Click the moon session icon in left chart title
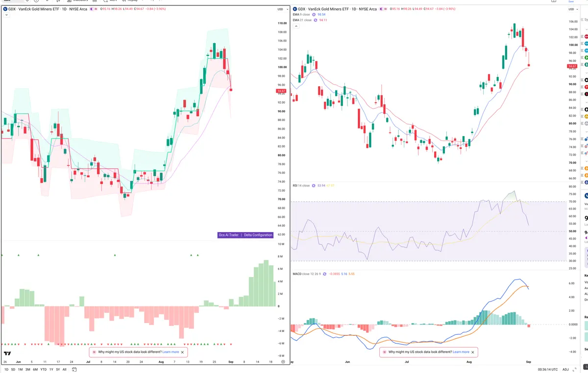The height and width of the screenshot is (373, 588). [92, 9]
